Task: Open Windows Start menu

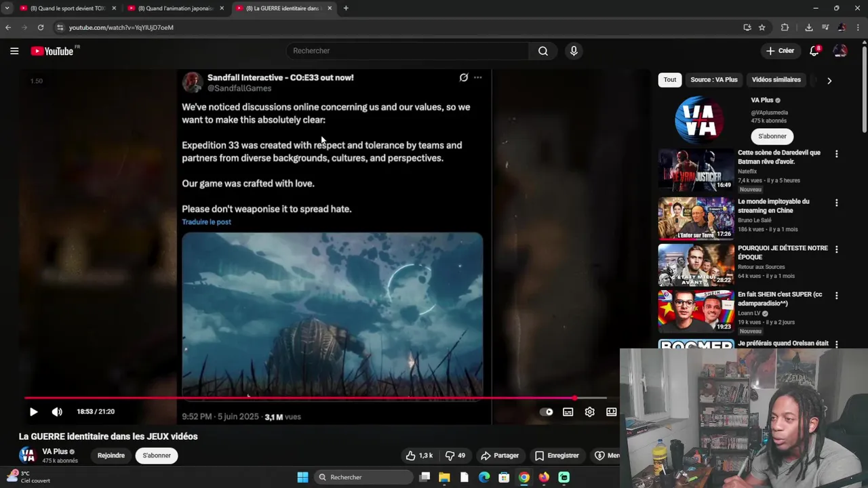Action: 302,477
